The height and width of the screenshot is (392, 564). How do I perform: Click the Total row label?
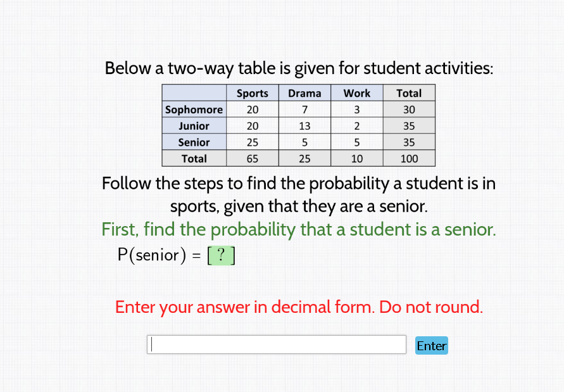[193, 158]
